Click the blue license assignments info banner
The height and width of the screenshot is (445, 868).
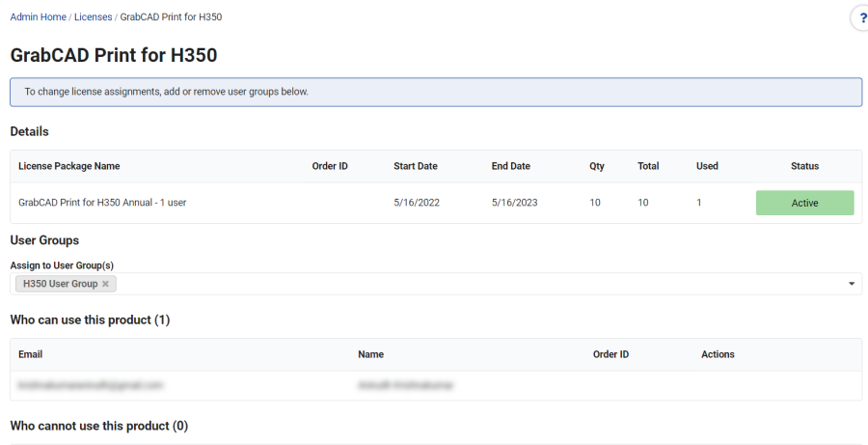tap(436, 92)
